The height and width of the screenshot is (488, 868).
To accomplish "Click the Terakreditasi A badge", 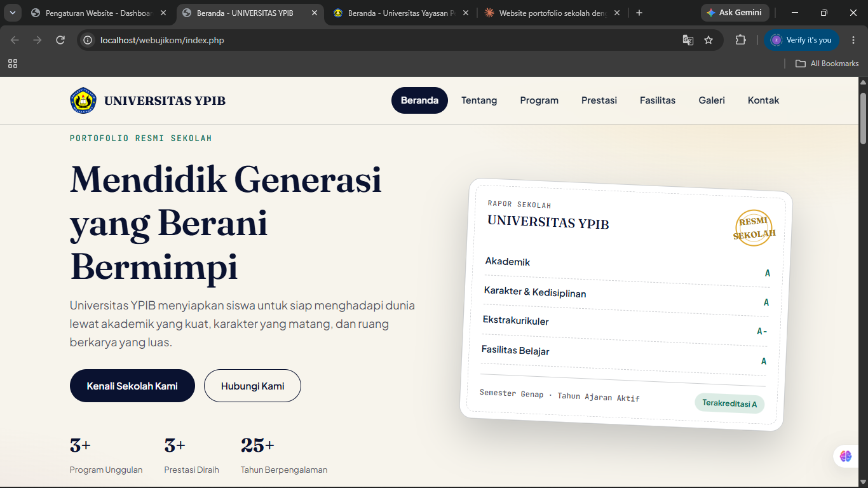I will point(729,403).
